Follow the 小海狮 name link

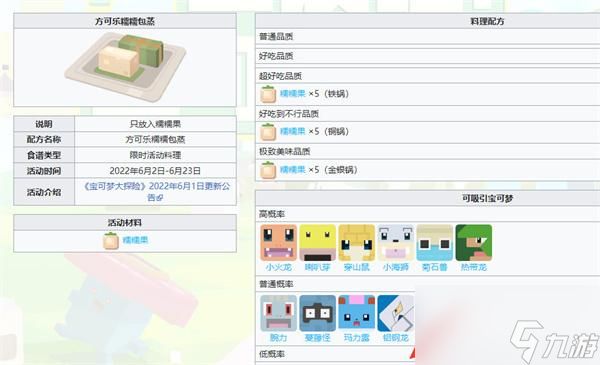[396, 267]
